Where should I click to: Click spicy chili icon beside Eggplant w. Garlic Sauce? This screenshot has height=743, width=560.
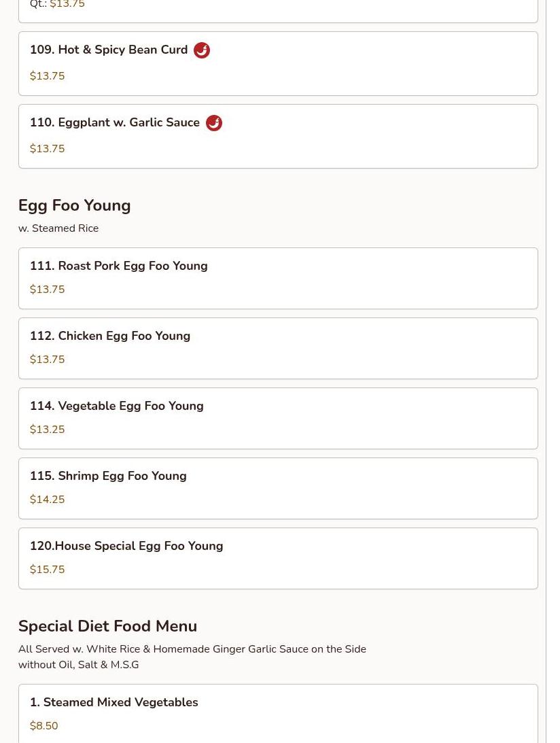coord(213,123)
